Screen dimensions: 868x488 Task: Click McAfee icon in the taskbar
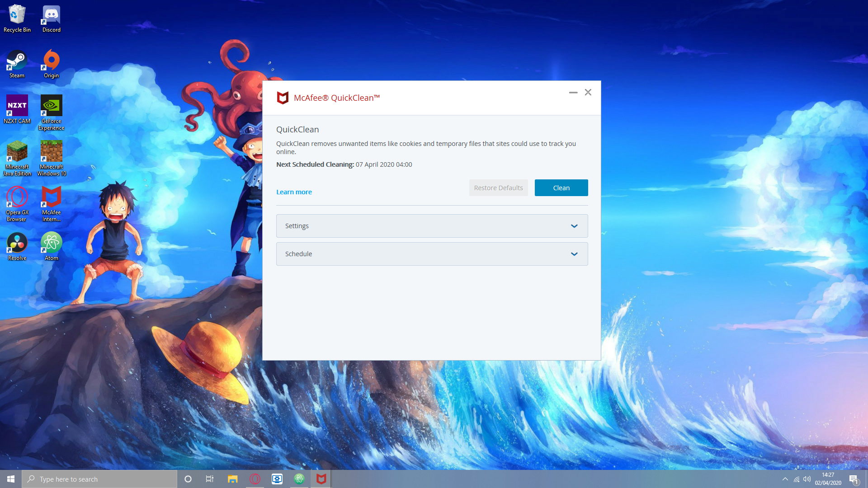pos(321,479)
